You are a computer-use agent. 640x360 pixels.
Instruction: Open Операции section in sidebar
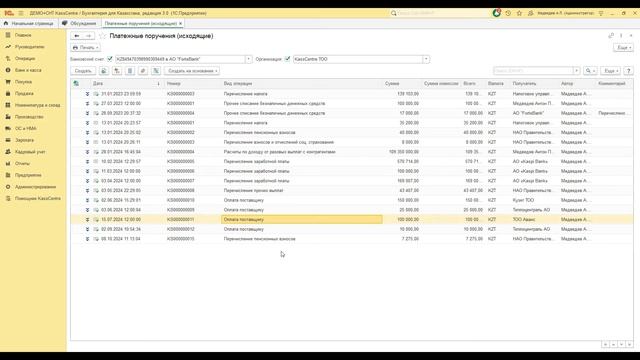(x=25, y=58)
